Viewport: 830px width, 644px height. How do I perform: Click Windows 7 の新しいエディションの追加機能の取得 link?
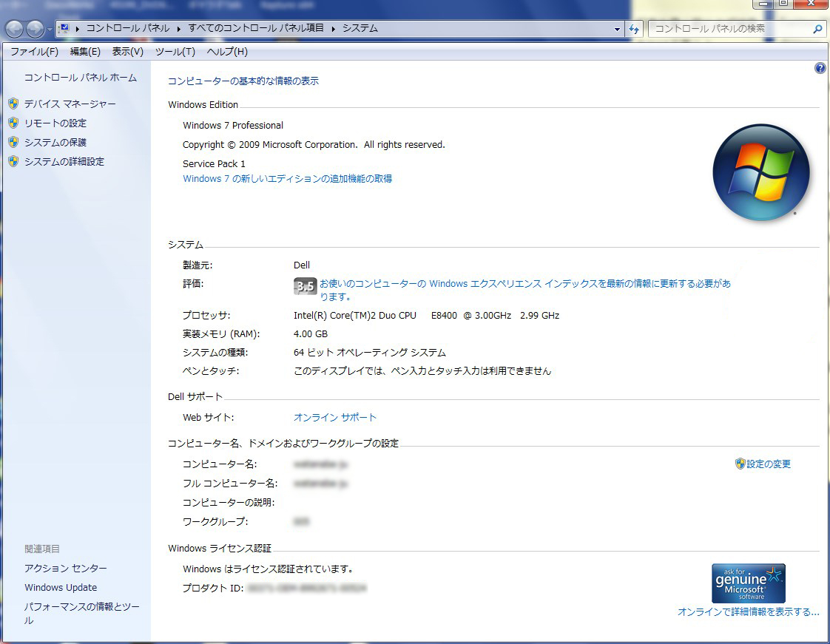(x=288, y=179)
